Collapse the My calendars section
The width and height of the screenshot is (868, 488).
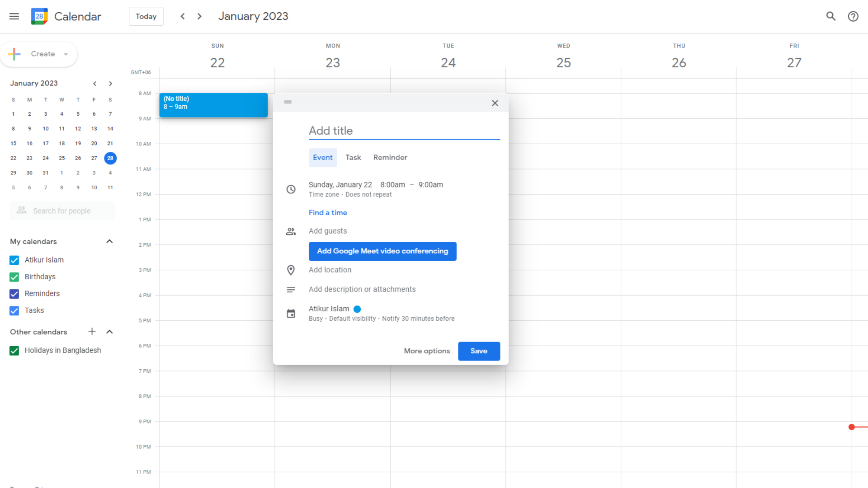coord(109,241)
